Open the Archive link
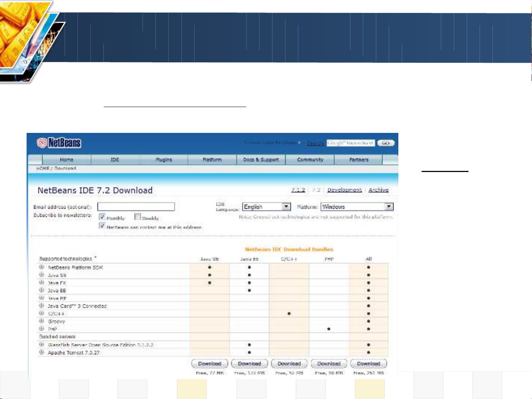This screenshot has height=399, width=532. click(x=378, y=190)
